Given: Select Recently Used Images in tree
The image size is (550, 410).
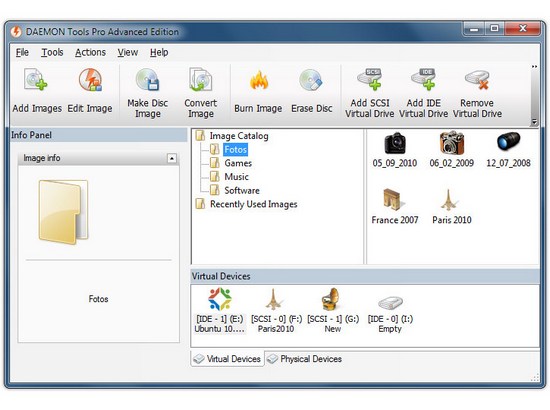Looking at the screenshot, I should pyautogui.click(x=253, y=204).
